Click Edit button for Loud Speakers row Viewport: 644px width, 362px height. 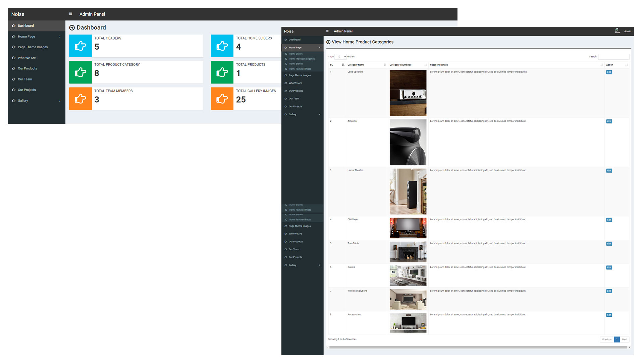[609, 72]
